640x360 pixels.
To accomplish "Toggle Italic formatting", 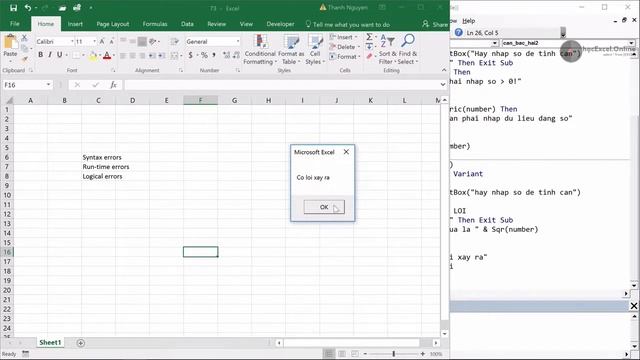I will click(50, 55).
